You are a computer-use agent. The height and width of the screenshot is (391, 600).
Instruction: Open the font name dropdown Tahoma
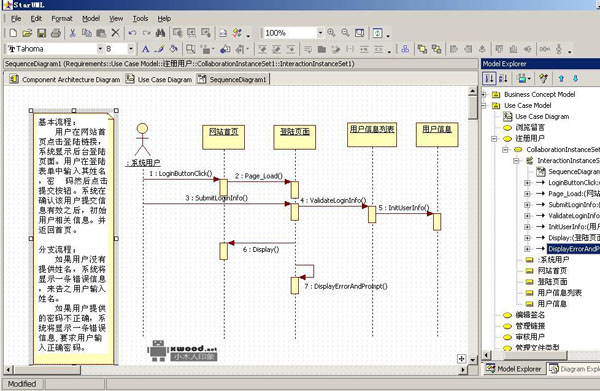coord(100,49)
